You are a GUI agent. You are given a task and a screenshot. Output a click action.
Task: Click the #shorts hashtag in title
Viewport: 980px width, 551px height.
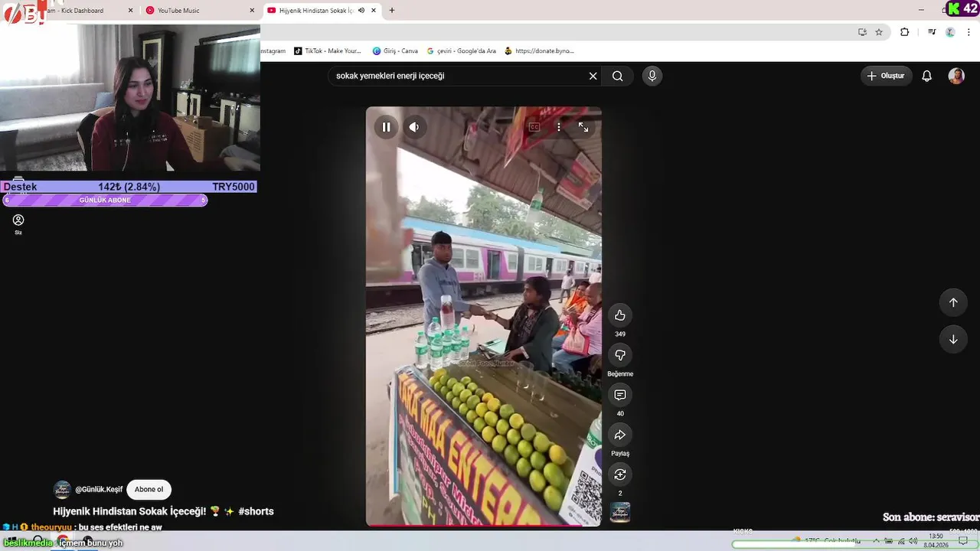256,511
